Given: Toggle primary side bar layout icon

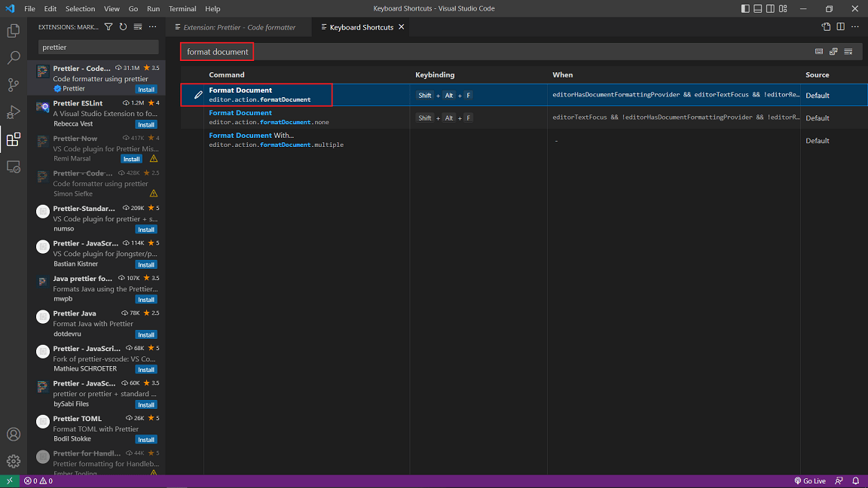Looking at the screenshot, I should pos(745,8).
